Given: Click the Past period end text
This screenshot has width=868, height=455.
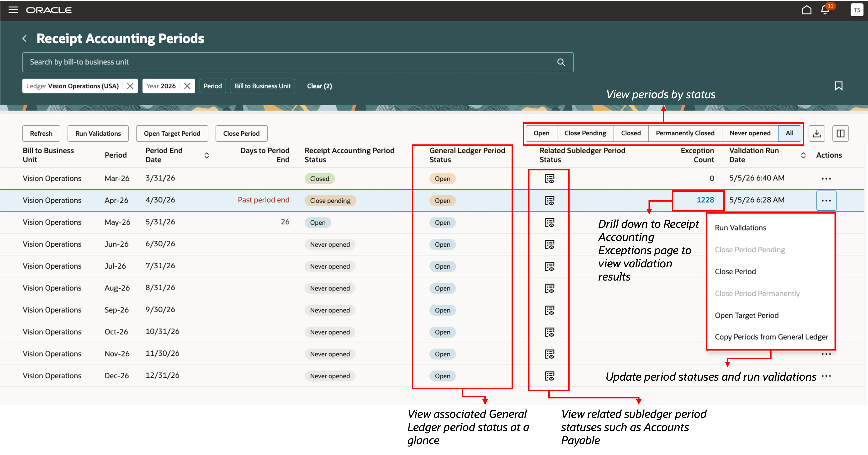Looking at the screenshot, I should tap(264, 200).
